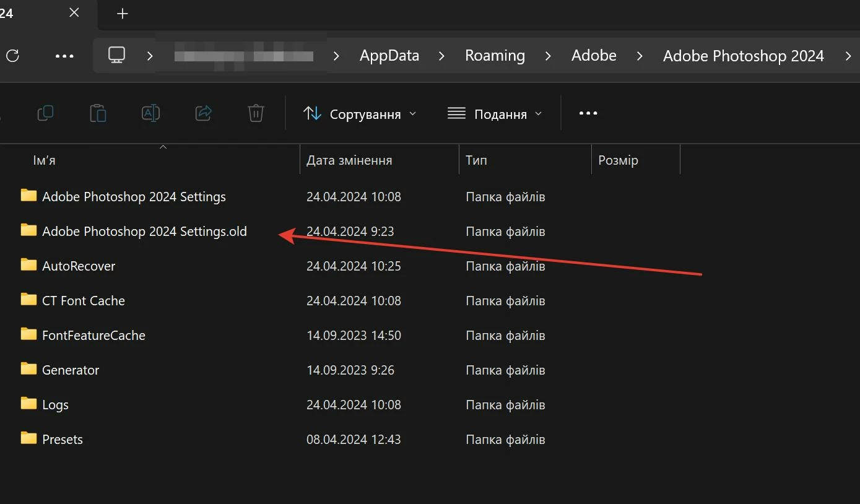Expand the chevron after the This PC icon
This screenshot has width=860, height=504.
click(150, 56)
